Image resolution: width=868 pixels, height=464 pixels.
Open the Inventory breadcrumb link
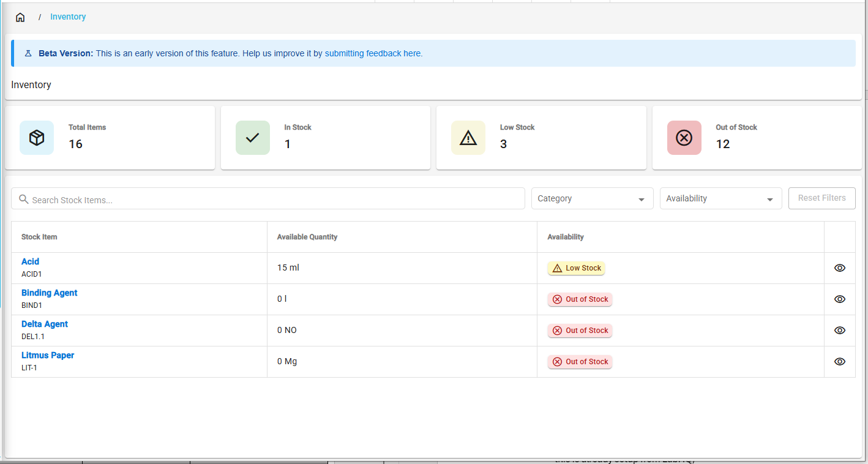pos(68,17)
